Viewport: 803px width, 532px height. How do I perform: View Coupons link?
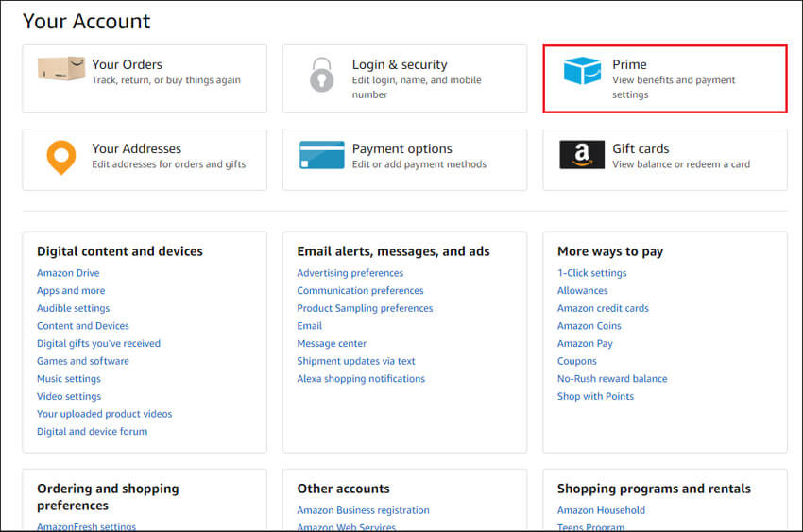pyautogui.click(x=576, y=361)
